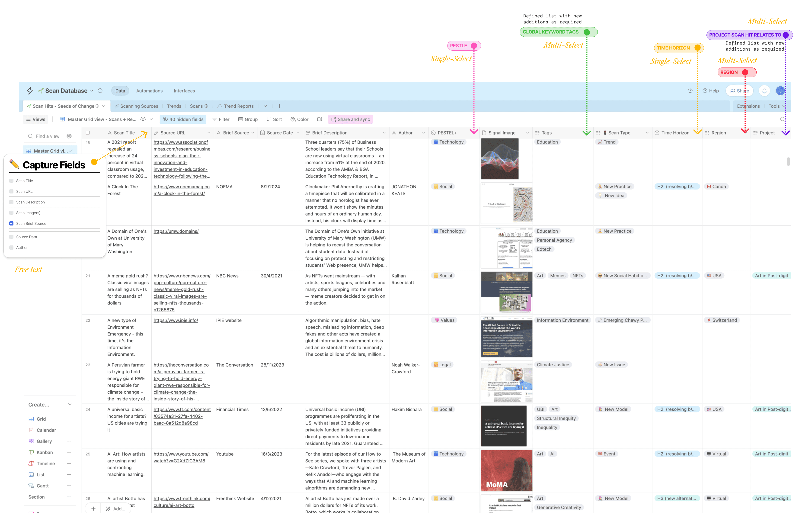Click the notifications bell icon

[x=764, y=91]
